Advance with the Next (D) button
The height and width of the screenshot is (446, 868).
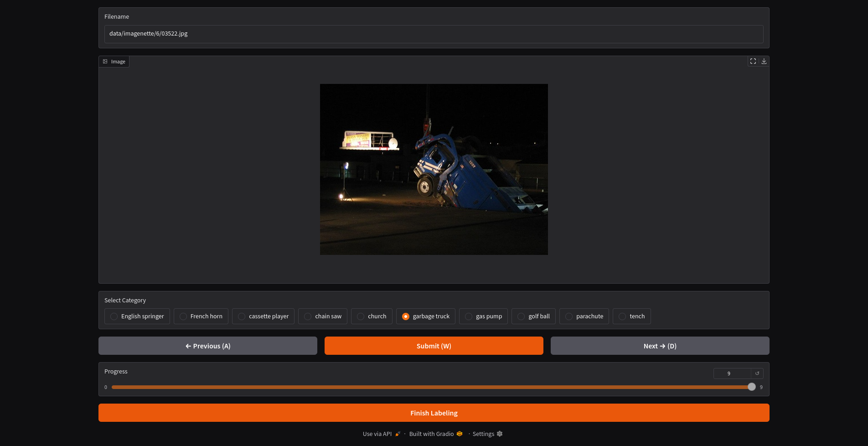pyautogui.click(x=660, y=346)
